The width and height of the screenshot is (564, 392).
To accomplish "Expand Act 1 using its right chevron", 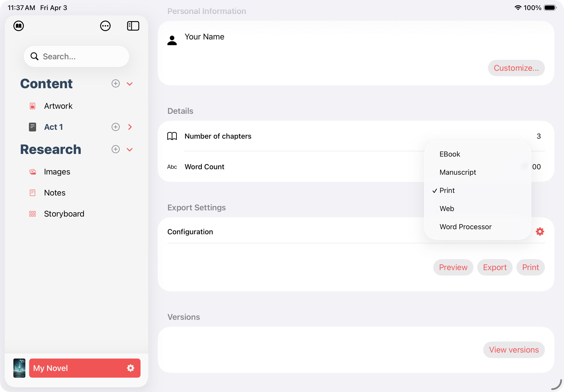I will [x=130, y=127].
